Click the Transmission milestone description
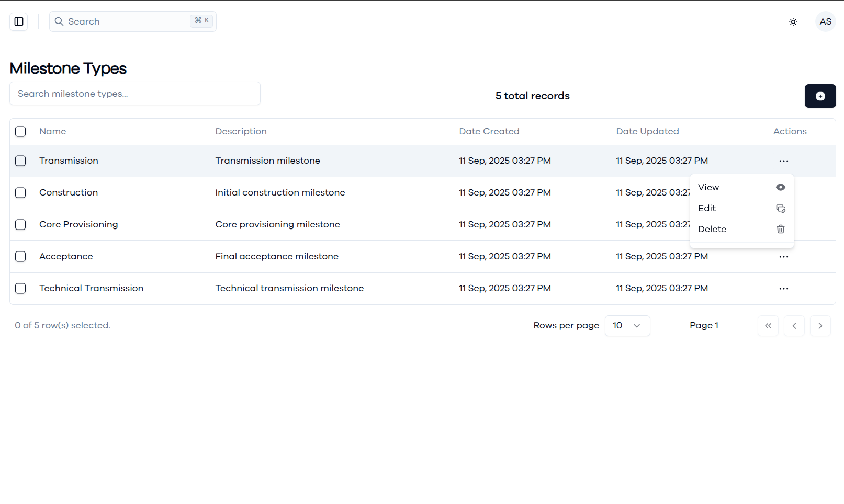The height and width of the screenshot is (504, 844). pyautogui.click(x=267, y=161)
